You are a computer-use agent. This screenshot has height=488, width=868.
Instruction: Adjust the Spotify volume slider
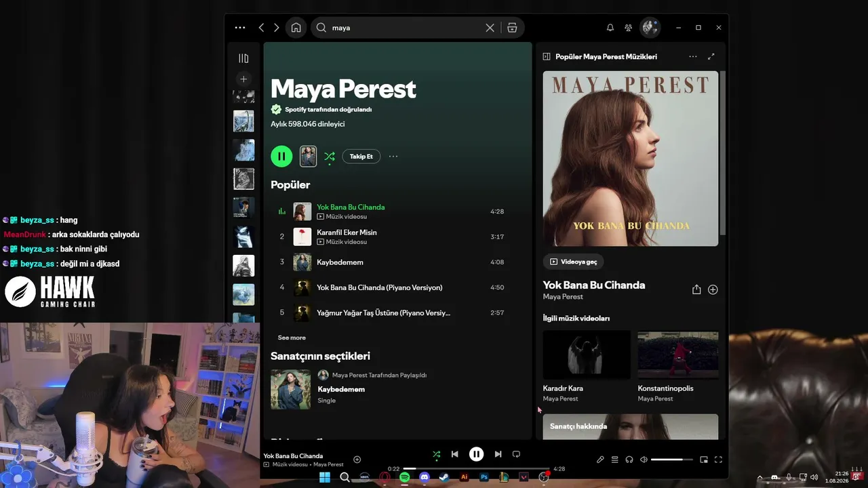tap(672, 460)
